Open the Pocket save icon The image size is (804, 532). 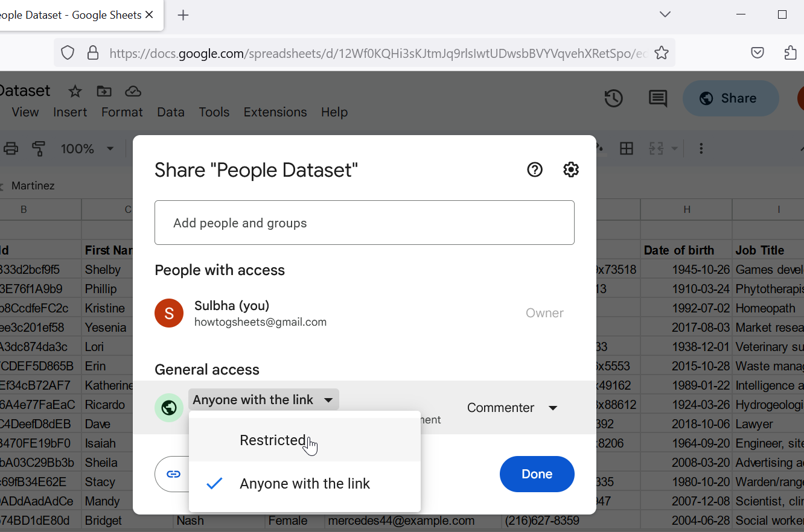[x=758, y=53]
